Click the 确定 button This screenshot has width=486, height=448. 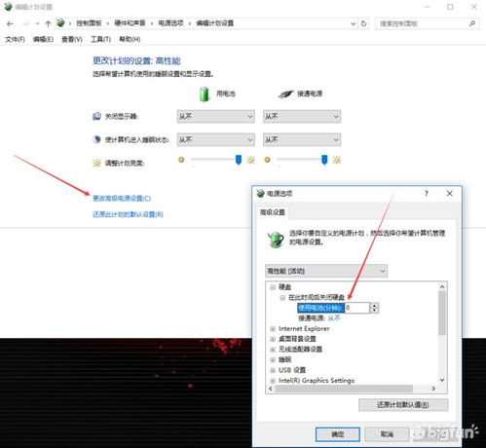tap(338, 434)
